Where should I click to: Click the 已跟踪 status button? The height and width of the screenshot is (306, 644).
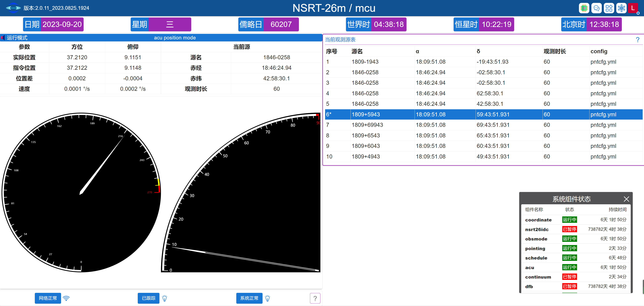149,298
